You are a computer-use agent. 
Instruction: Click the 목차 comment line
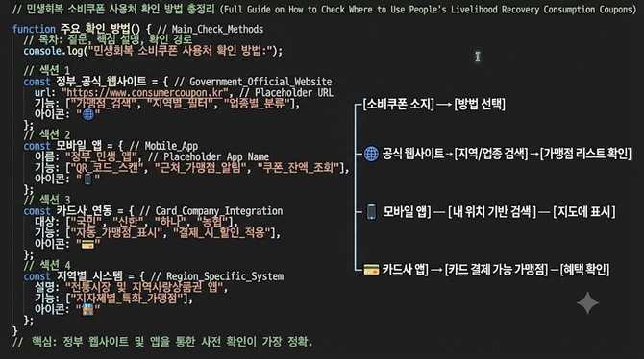[x=108, y=39]
